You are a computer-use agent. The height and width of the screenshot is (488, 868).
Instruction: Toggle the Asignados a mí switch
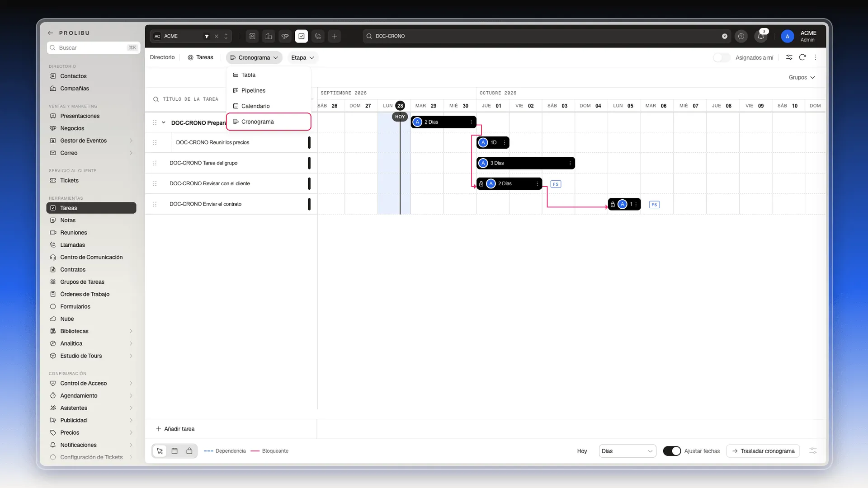pyautogui.click(x=722, y=57)
